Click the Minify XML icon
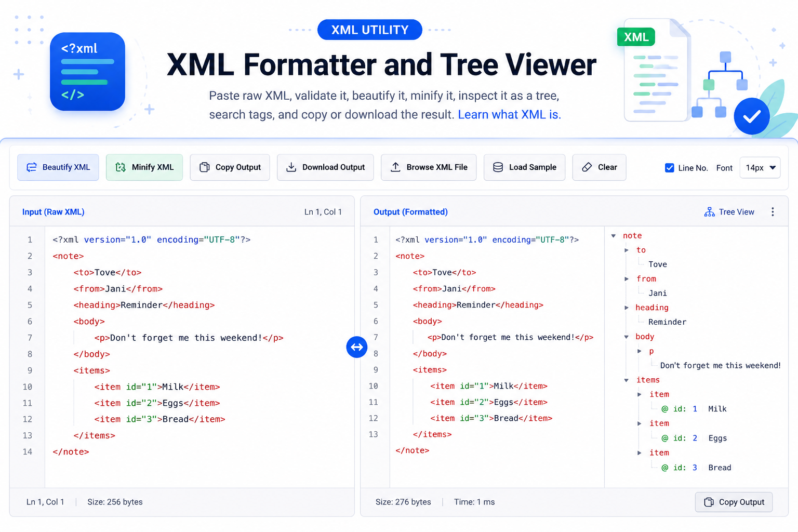The width and height of the screenshot is (798, 532). (121, 167)
